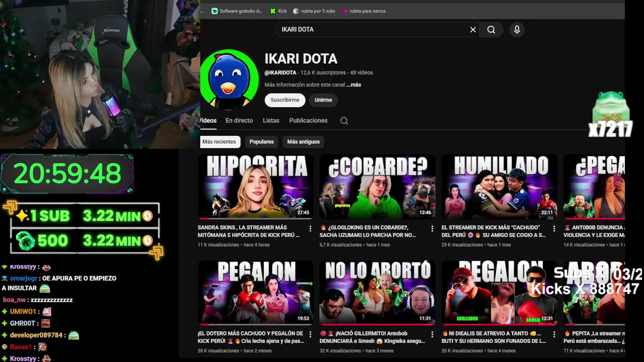Image resolution: width=644 pixels, height=362 pixels.
Task: Click chat username boa_nw
Action: coord(14,300)
